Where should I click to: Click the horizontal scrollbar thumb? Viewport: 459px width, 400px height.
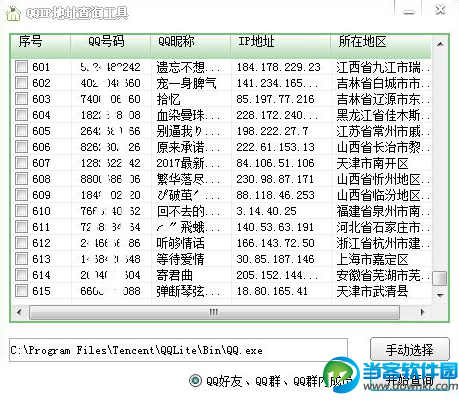214,312
